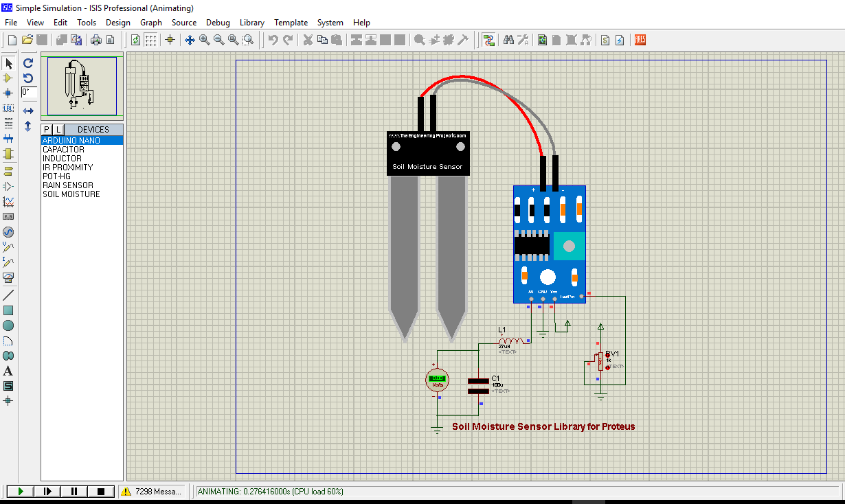This screenshot has width=845, height=504.
Task: Pause the running simulation
Action: click(74, 491)
